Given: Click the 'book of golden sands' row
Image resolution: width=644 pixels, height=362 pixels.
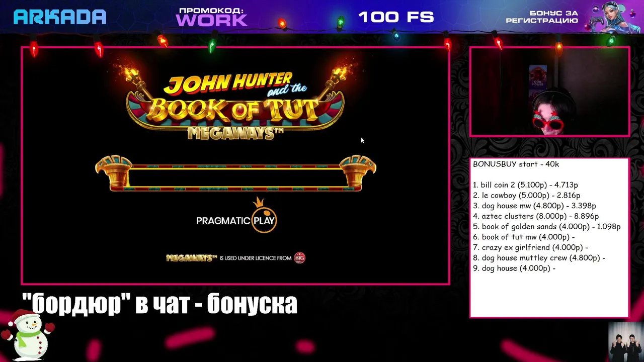Looking at the screenshot, I should pyautogui.click(x=547, y=227).
